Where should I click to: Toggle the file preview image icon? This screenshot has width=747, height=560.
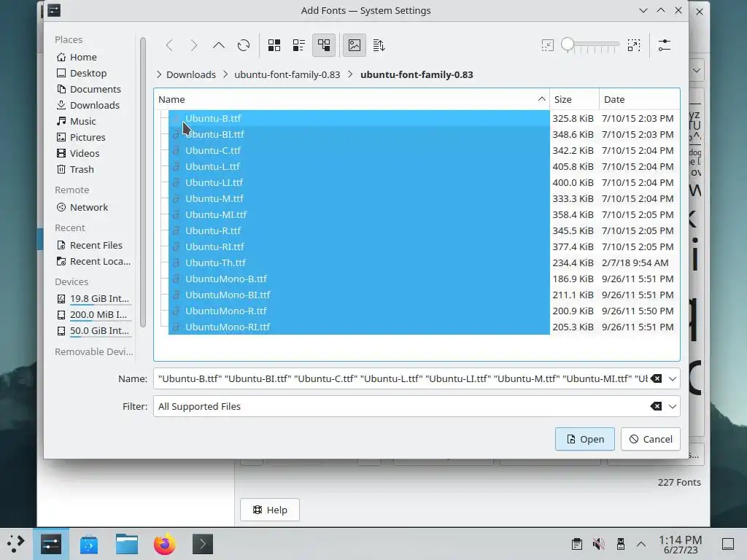pyautogui.click(x=355, y=45)
